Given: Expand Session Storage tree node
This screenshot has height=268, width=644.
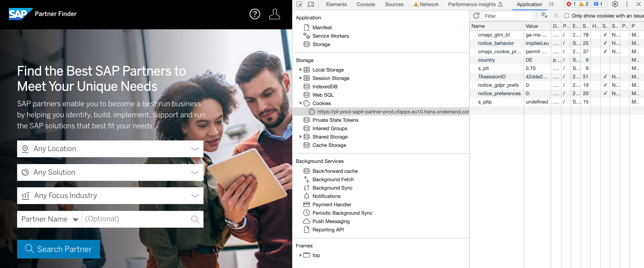Looking at the screenshot, I should [x=301, y=78].
